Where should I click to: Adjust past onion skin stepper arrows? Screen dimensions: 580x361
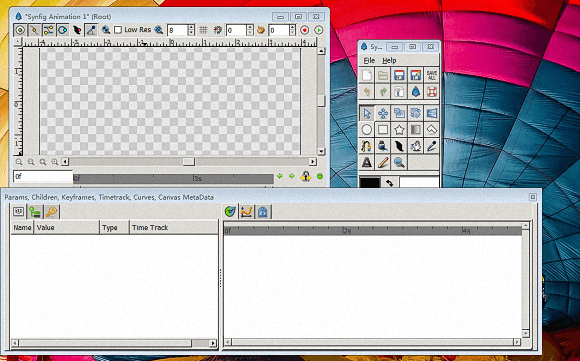point(250,30)
